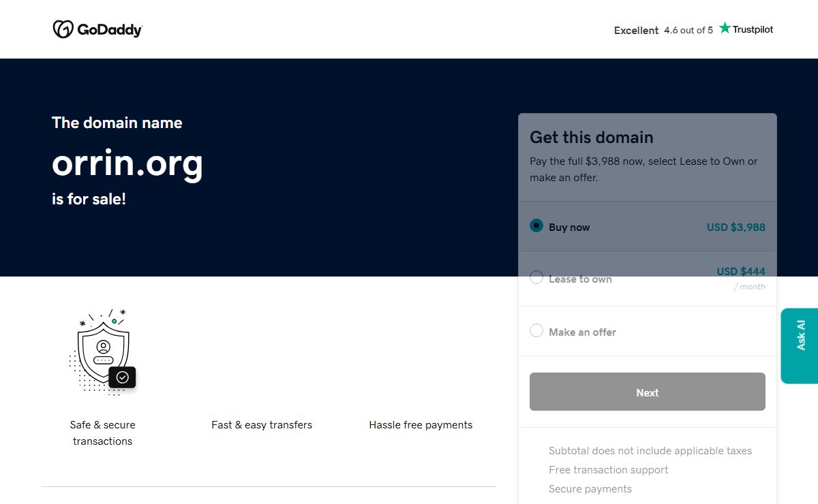Open the Trustpilot rating logo

[746, 29]
